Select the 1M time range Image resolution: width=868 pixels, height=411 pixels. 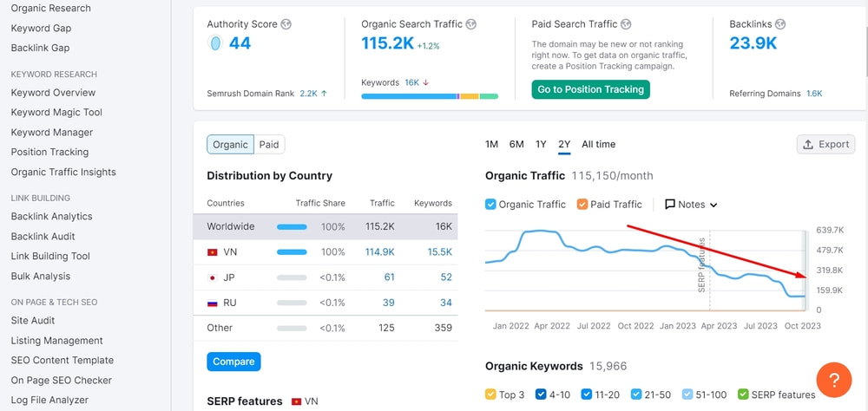pyautogui.click(x=491, y=145)
